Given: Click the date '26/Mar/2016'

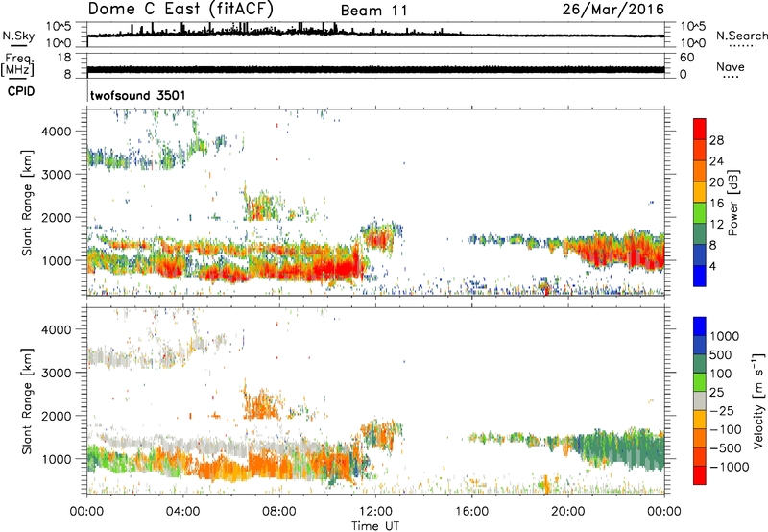Looking at the screenshot, I should coord(613,9).
